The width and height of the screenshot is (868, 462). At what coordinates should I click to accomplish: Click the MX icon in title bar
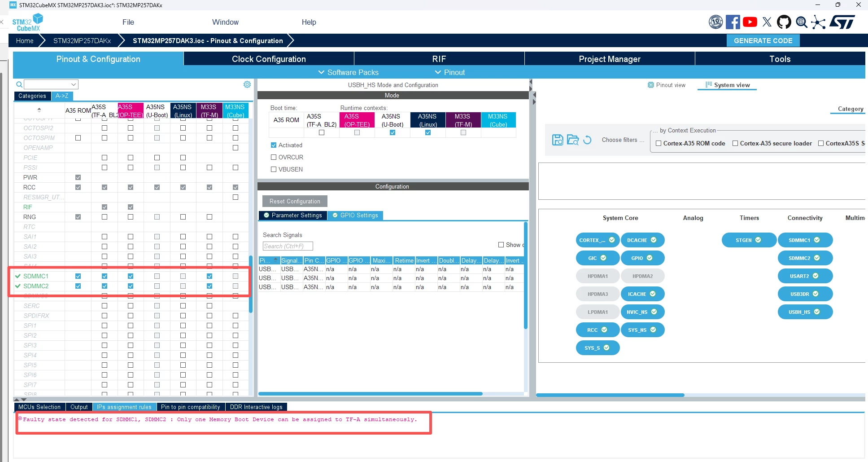13,5
